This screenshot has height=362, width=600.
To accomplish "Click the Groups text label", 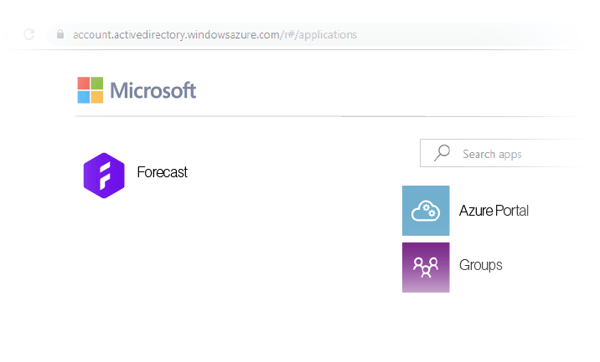I will pos(481,265).
